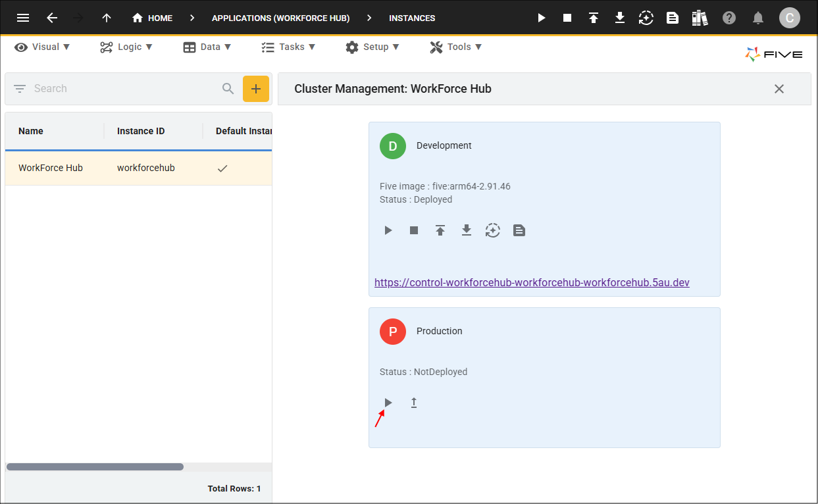Sort by the Name column header
Viewport: 818px width, 504px height.
pyautogui.click(x=31, y=131)
